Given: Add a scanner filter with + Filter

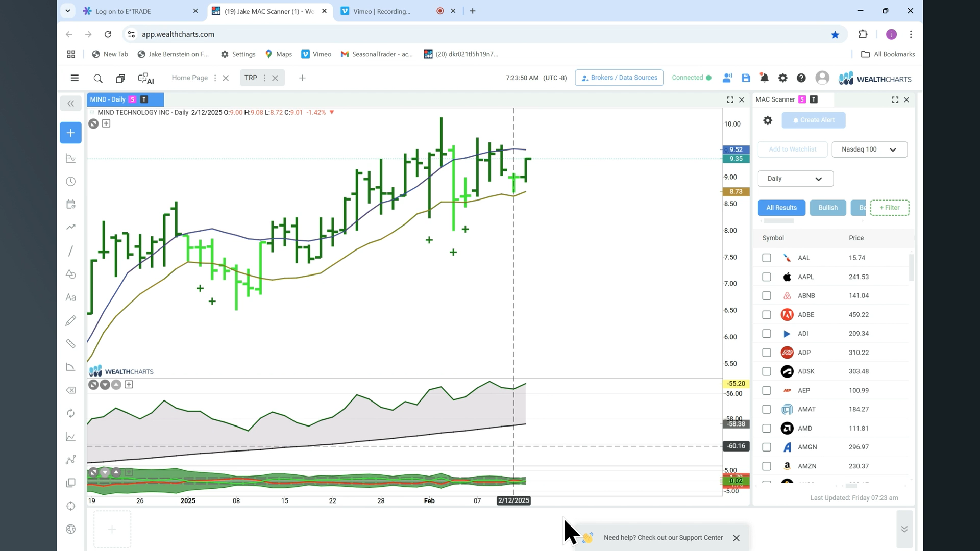Looking at the screenshot, I should coord(890,208).
